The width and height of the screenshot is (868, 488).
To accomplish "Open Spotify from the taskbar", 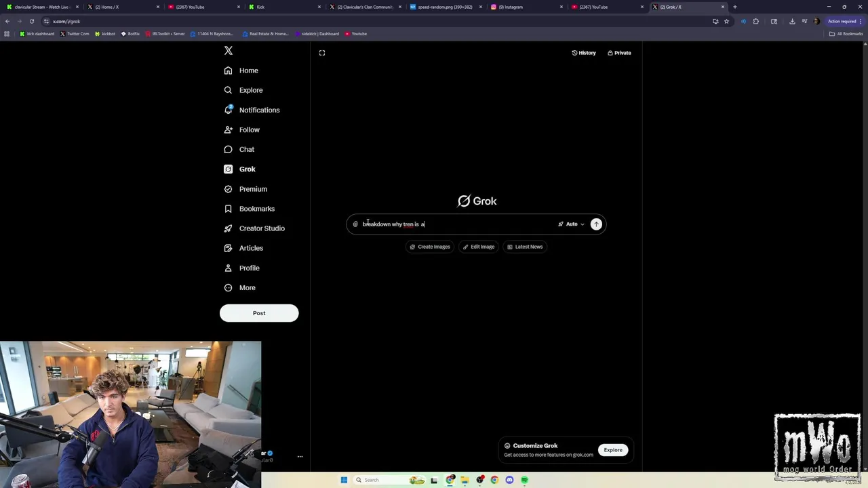I will point(524,480).
